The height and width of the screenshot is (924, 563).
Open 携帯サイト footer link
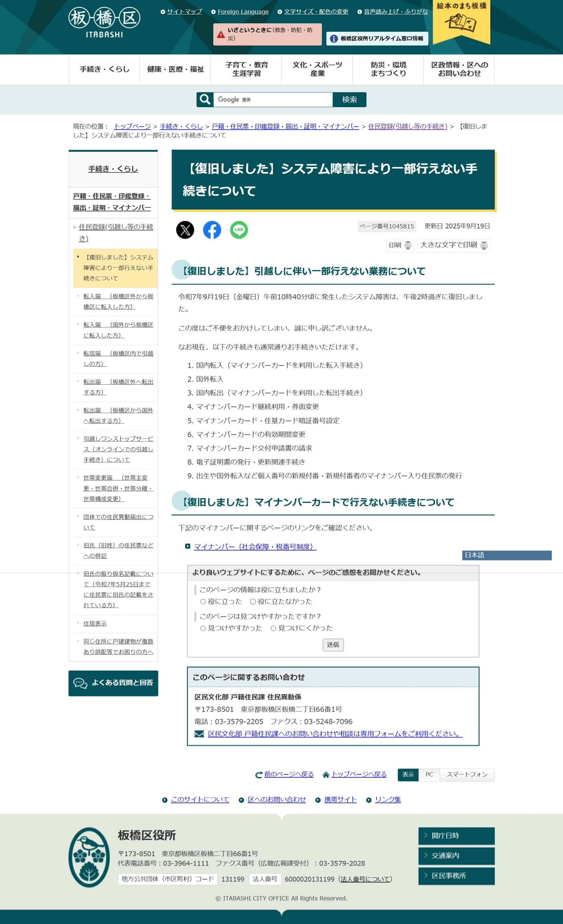pos(340,799)
